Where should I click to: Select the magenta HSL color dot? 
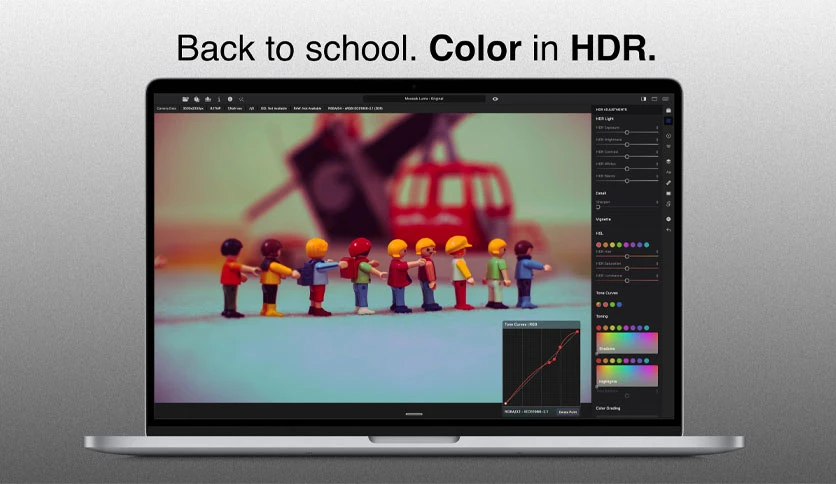626,245
